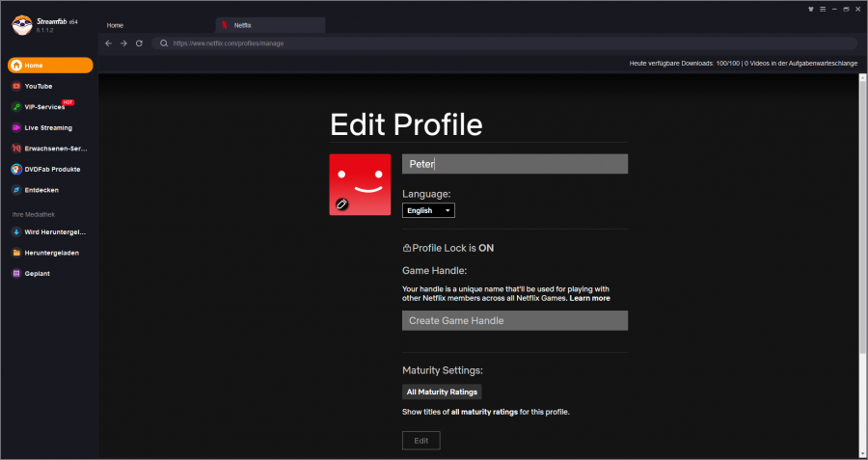Screen dimensions: 868x460
Task: Click the page vertical scrollbar
Action: pyautogui.click(x=862, y=219)
